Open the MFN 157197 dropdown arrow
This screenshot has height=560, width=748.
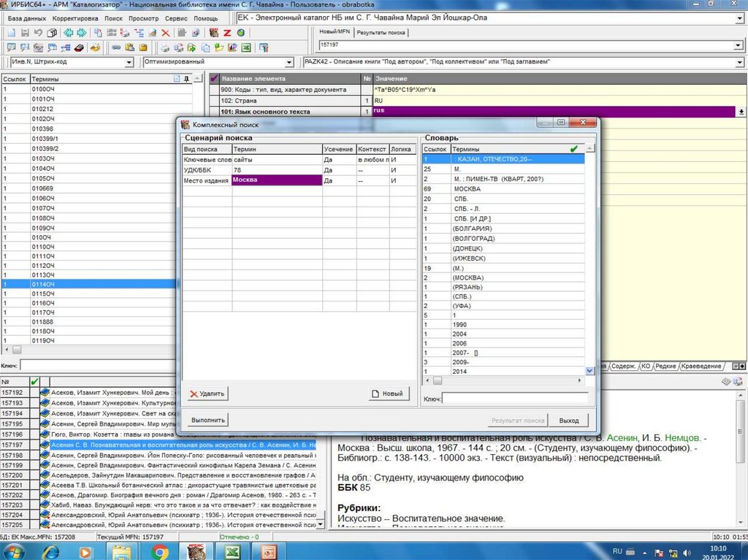[x=739, y=45]
